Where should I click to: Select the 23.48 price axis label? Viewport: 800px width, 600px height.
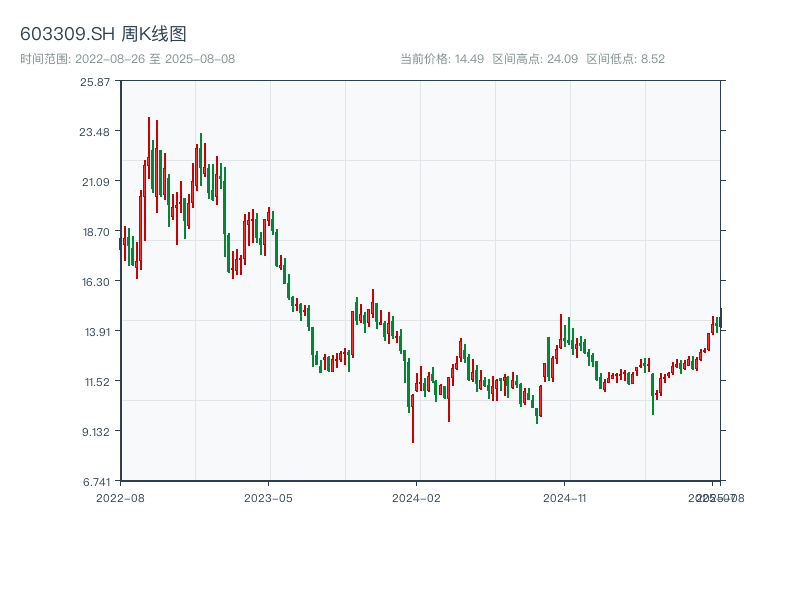pos(95,132)
